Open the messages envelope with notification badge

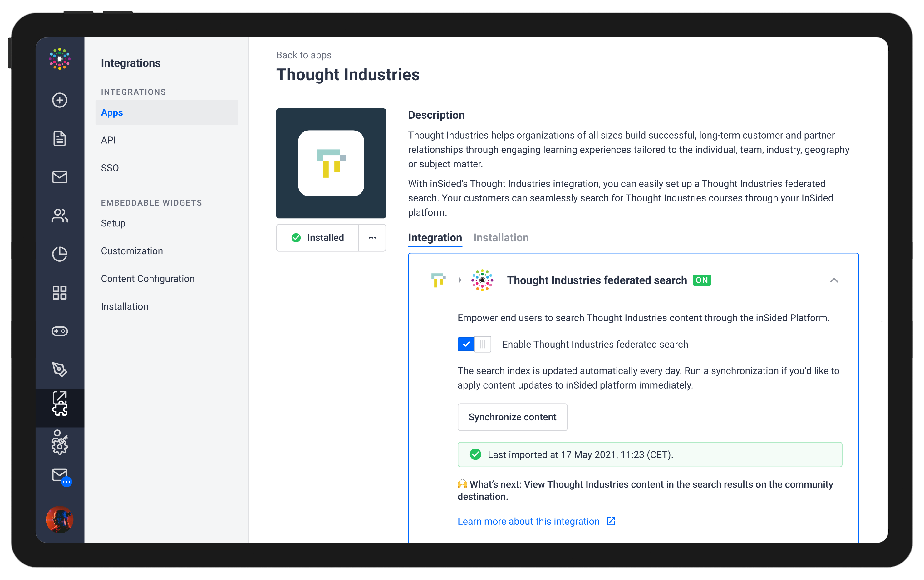(61, 477)
